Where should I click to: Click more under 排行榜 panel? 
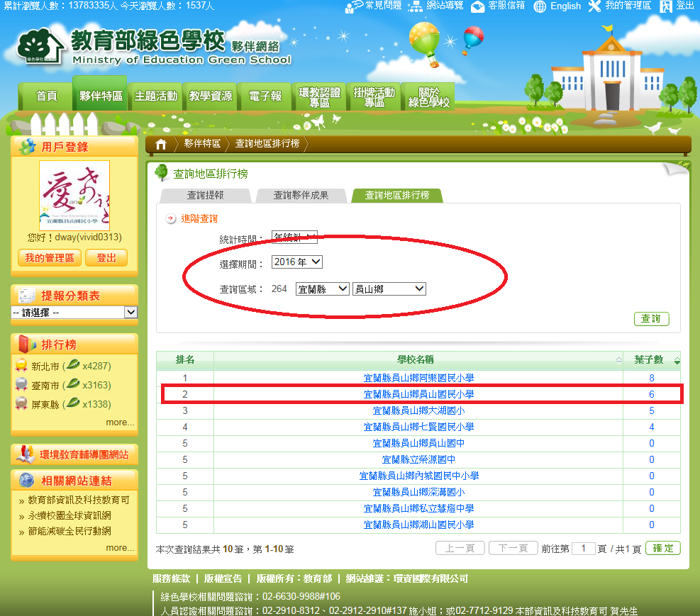[x=120, y=422]
